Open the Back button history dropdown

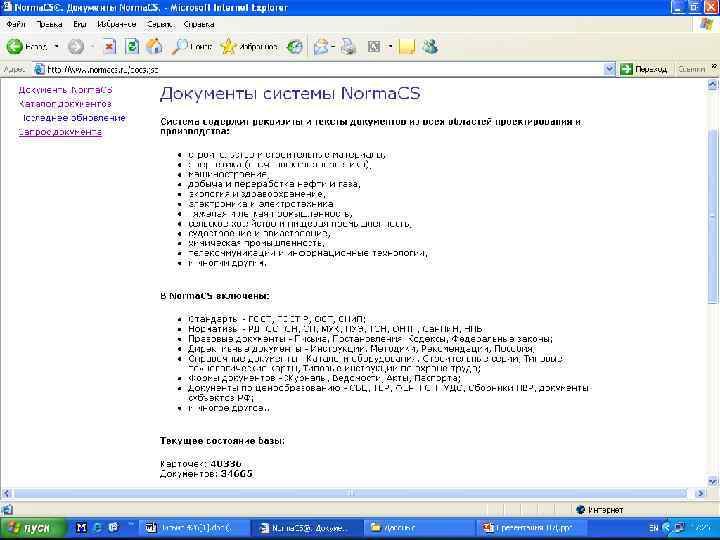pyautogui.click(x=56, y=46)
